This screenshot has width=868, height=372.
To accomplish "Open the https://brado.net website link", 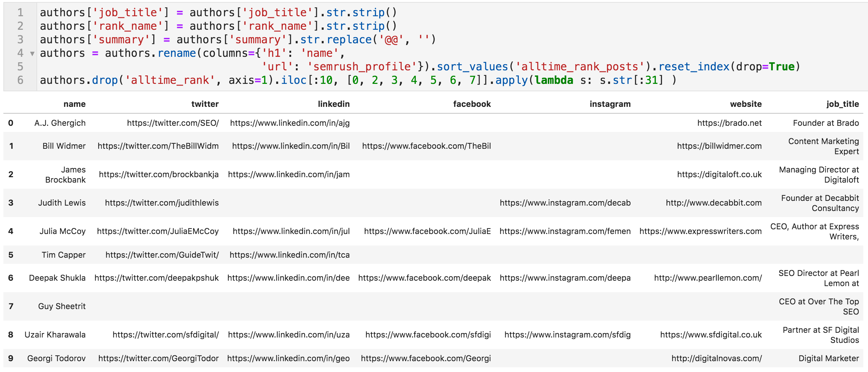I will pos(729,123).
